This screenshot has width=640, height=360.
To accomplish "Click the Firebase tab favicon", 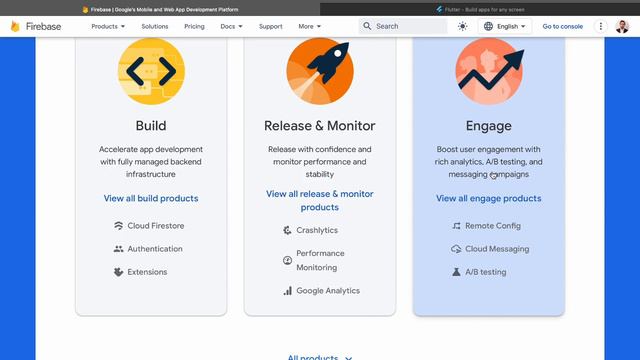I will pos(85,10).
